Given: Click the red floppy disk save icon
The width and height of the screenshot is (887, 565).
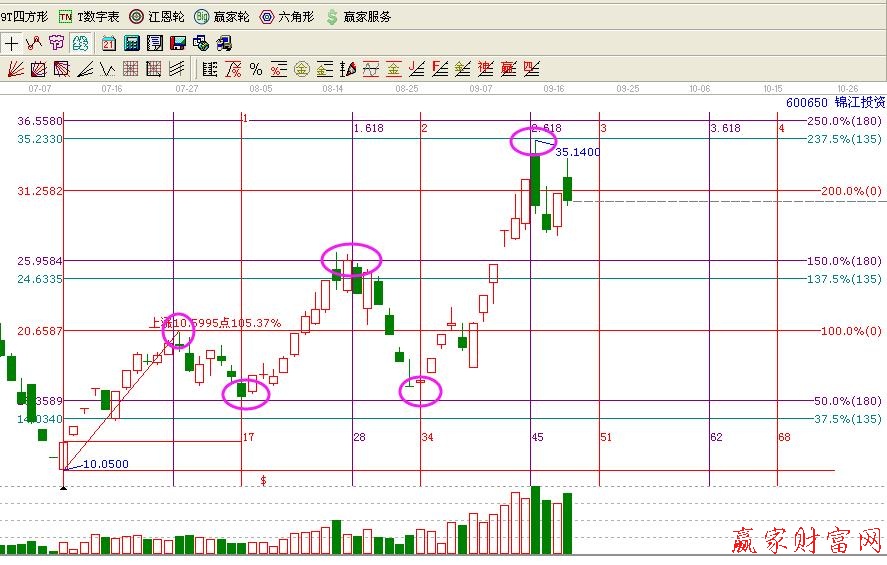Looking at the screenshot, I should [x=177, y=43].
